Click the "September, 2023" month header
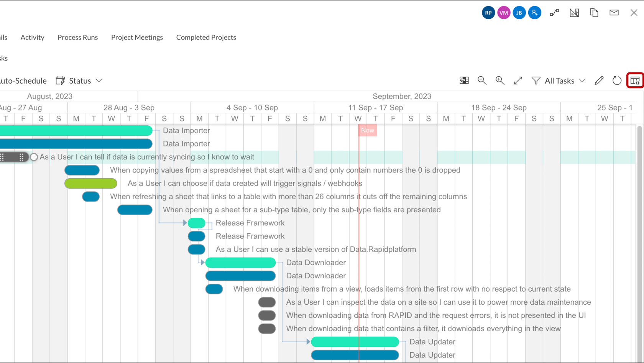This screenshot has height=363, width=644. coord(402,96)
